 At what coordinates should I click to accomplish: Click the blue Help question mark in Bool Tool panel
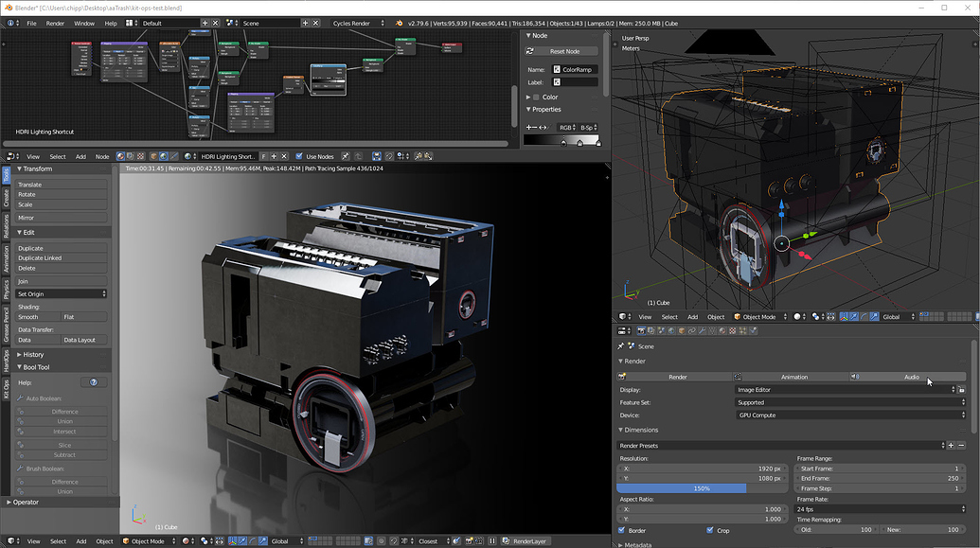(92, 382)
